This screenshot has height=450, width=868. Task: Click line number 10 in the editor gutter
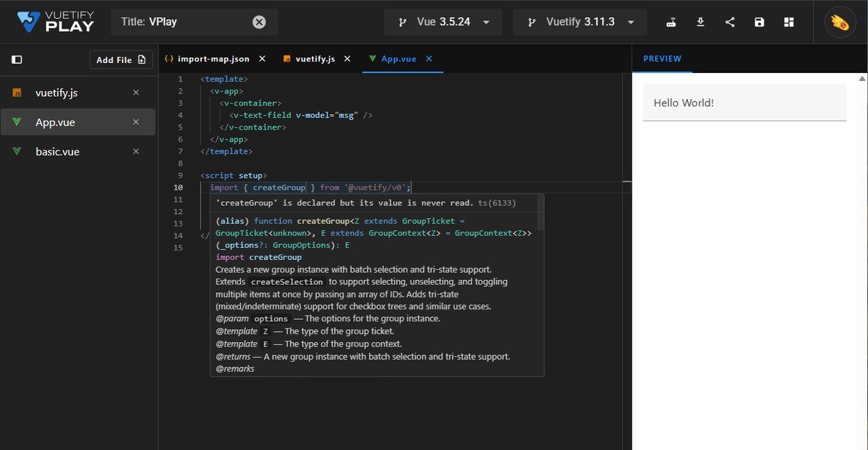click(178, 187)
